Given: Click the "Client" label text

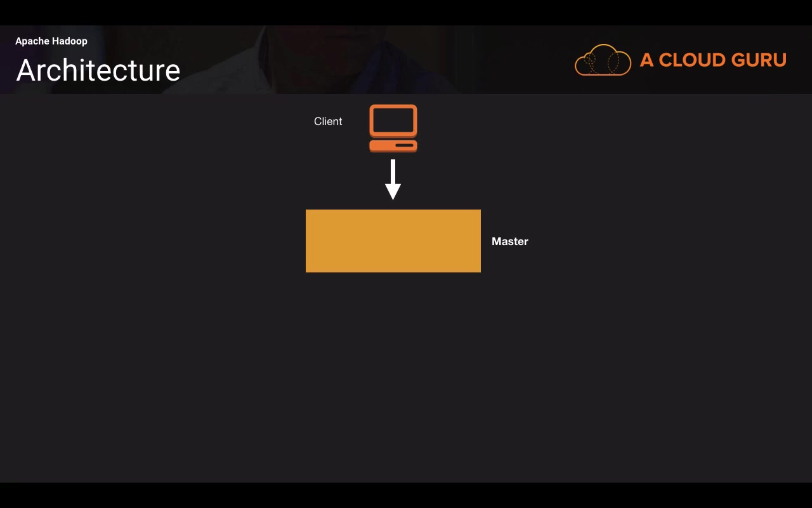Looking at the screenshot, I should click(x=328, y=121).
